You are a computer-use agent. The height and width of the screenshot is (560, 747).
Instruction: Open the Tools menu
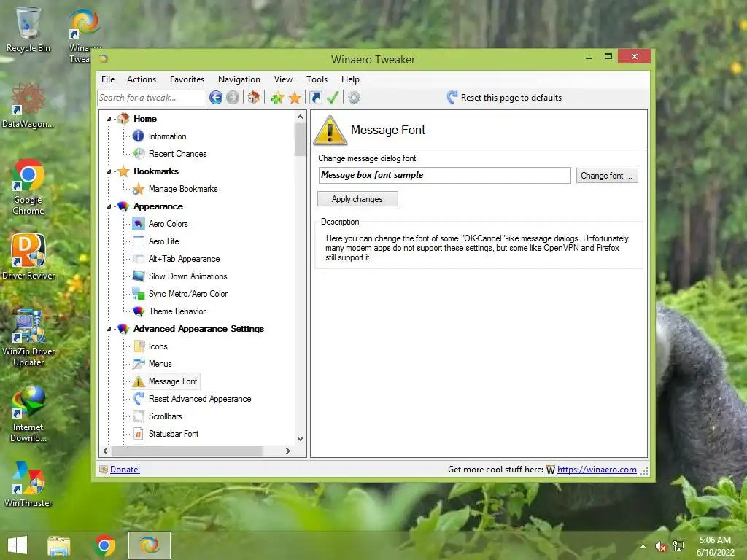tap(317, 79)
